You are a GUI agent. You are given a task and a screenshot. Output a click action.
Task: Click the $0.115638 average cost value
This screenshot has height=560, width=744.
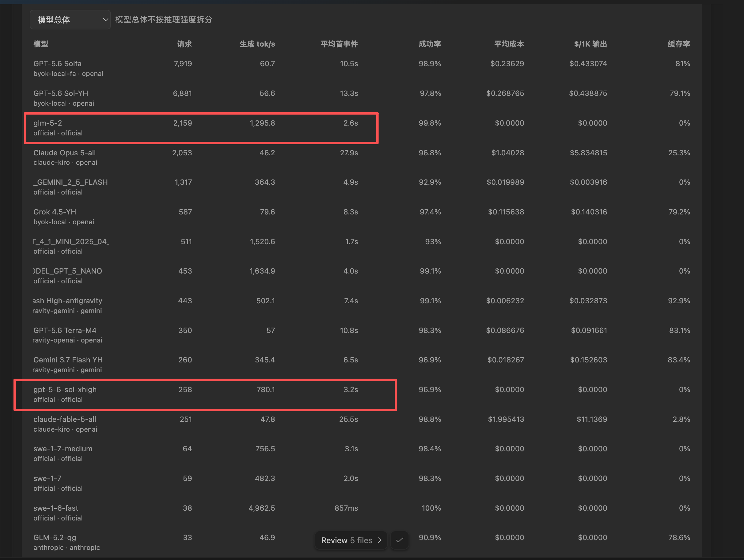coord(506,212)
